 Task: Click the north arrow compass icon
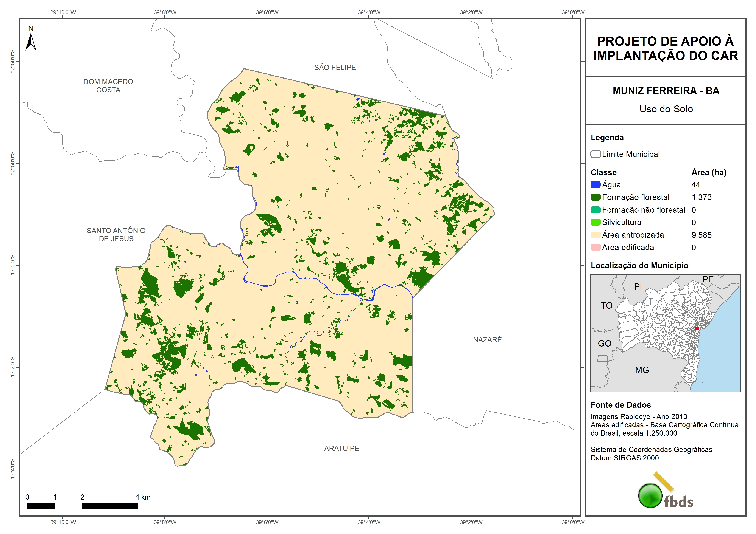[x=31, y=41]
